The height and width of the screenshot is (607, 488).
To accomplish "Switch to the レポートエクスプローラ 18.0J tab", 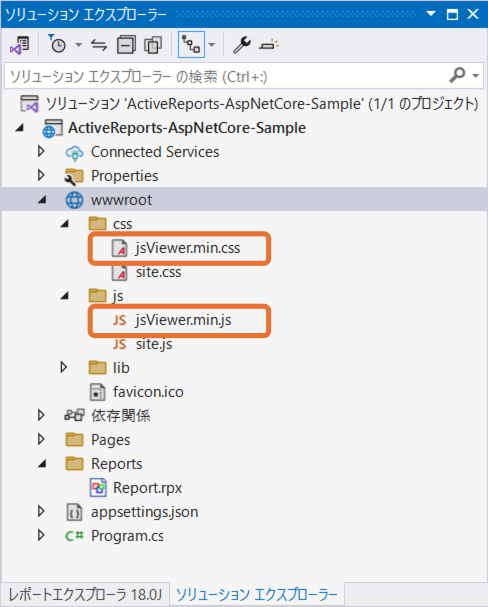I will (85, 594).
